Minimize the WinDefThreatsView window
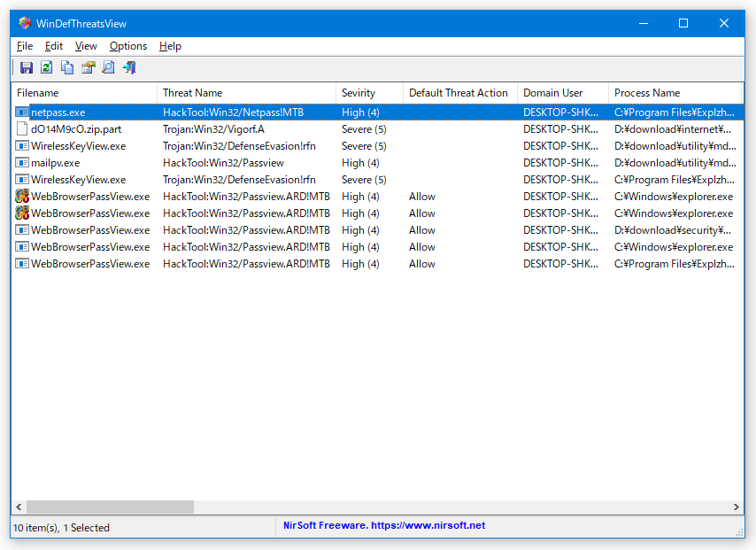The height and width of the screenshot is (550, 756). pyautogui.click(x=644, y=23)
